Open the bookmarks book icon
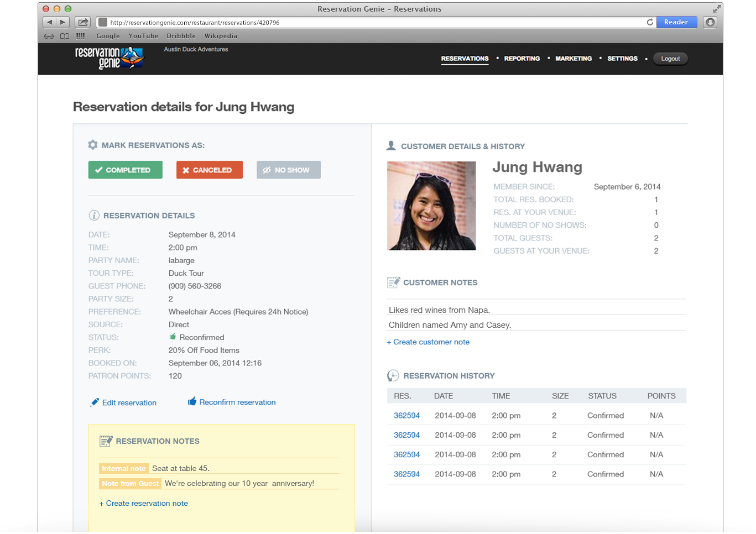 click(65, 36)
